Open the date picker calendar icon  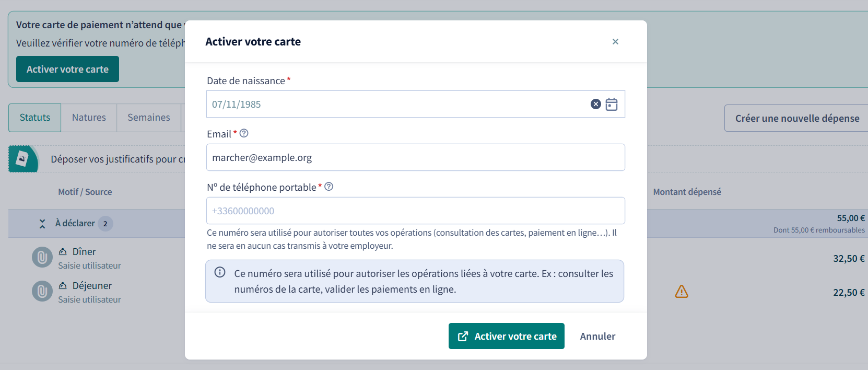click(612, 104)
